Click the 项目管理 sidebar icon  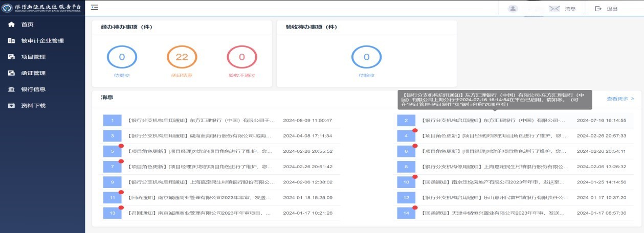(11, 57)
